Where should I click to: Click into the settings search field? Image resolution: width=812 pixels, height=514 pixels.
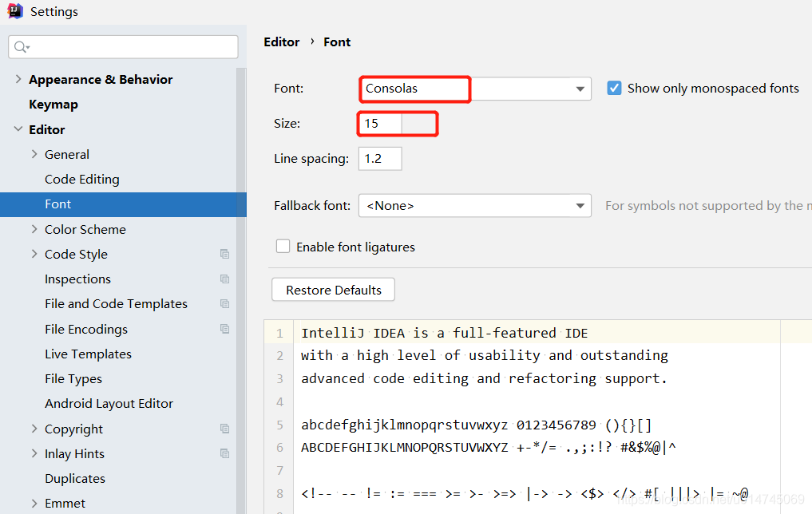click(x=123, y=47)
